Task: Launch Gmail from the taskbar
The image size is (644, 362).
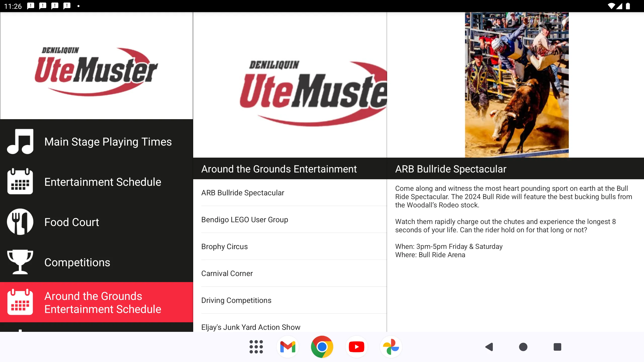Action: pyautogui.click(x=288, y=347)
